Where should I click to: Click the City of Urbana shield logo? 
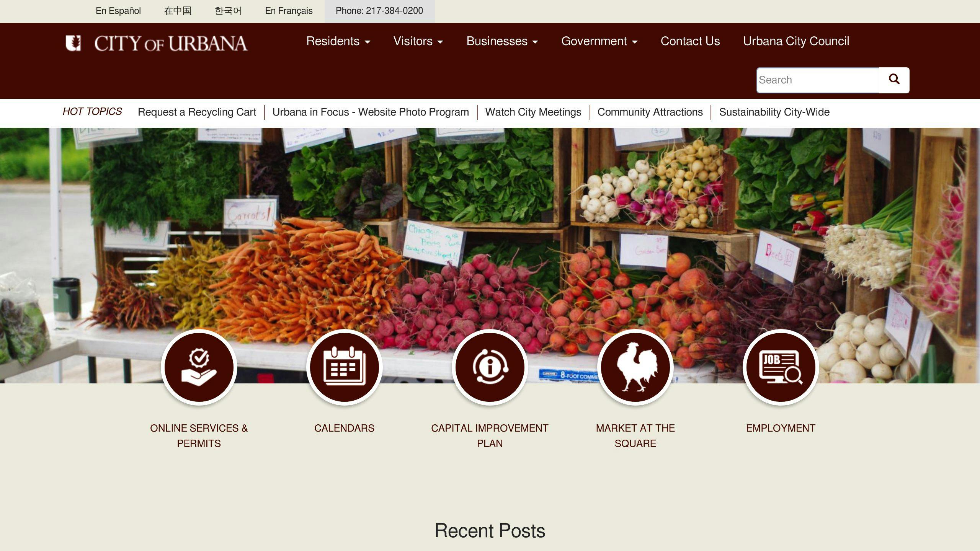[73, 43]
